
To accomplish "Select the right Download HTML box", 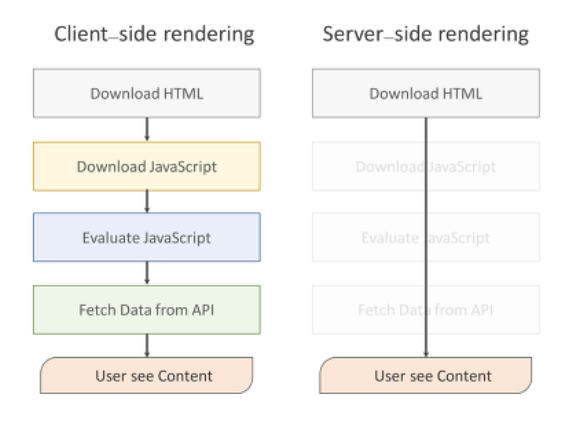I will 426,93.
